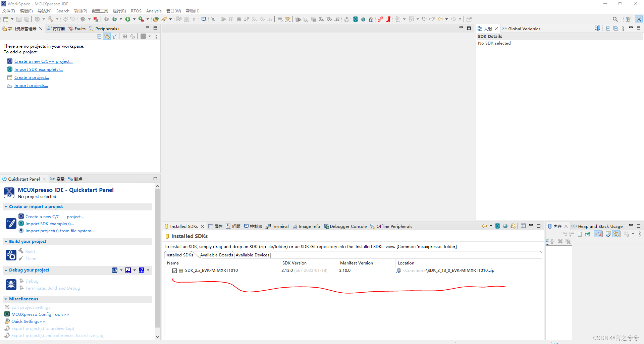The height and width of the screenshot is (344, 644).
Task: Toggle the Memory Monitors pane button
Action: pos(598,234)
